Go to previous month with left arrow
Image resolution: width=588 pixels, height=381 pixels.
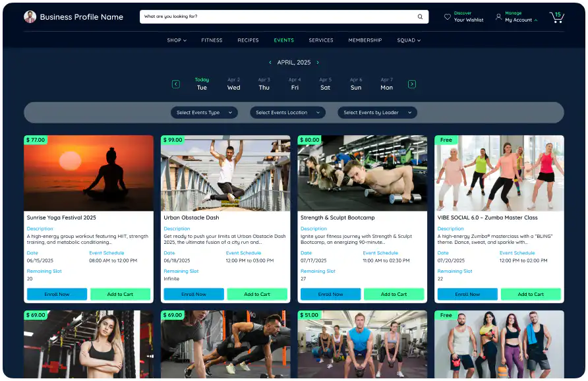point(270,61)
